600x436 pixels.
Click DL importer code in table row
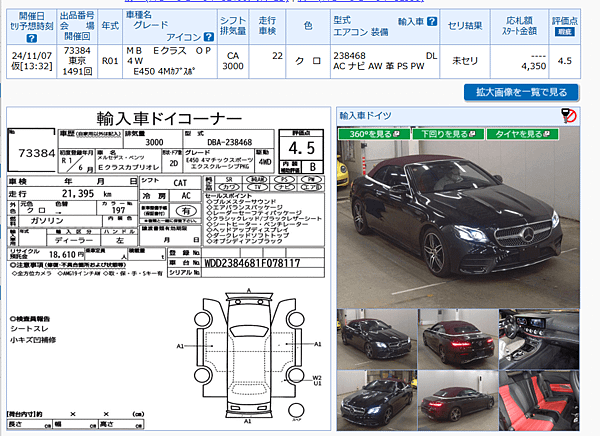tap(431, 56)
